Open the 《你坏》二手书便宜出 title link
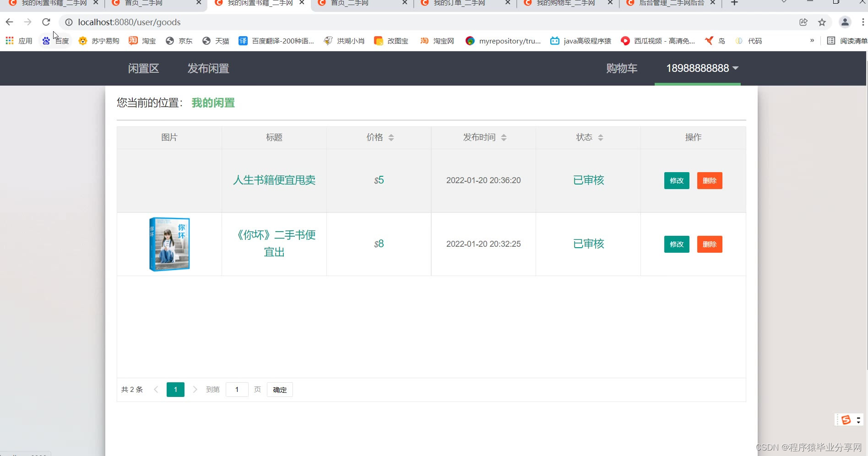Screen dimensions: 868x456 [274, 244]
